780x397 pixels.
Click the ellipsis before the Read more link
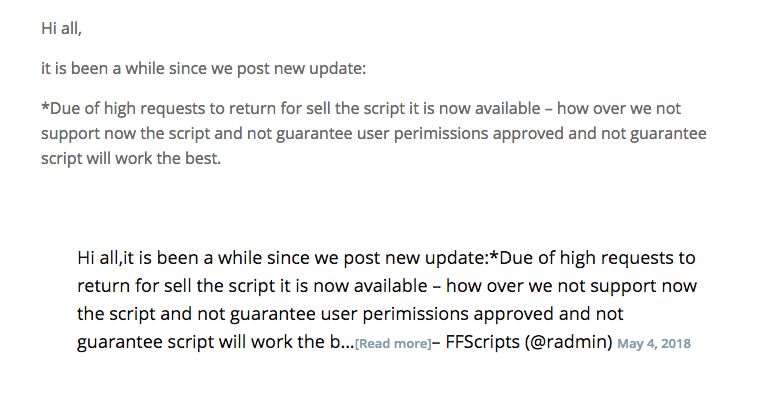click(x=349, y=344)
